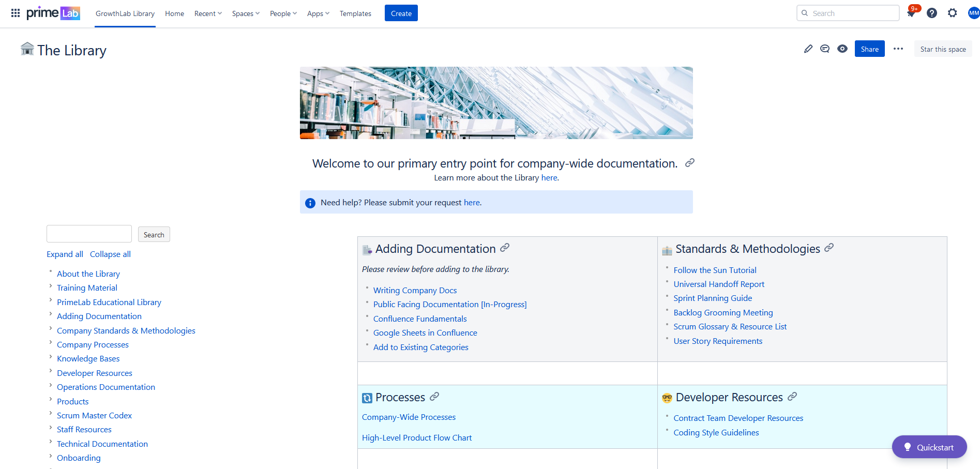Screen dimensions: 980x469
Task: Focus the top bar Search field
Action: (848, 13)
